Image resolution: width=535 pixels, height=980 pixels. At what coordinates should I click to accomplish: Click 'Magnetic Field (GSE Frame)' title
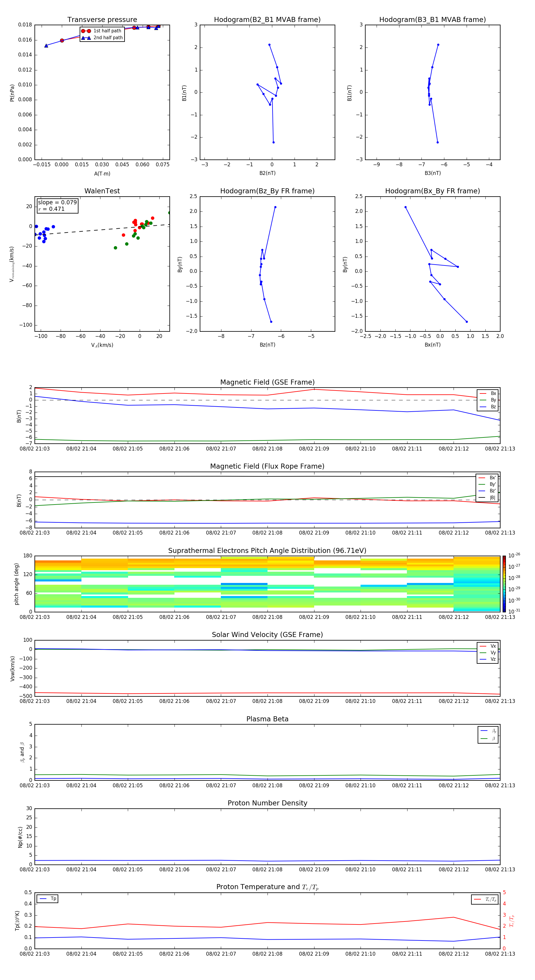pyautogui.click(x=267, y=382)
